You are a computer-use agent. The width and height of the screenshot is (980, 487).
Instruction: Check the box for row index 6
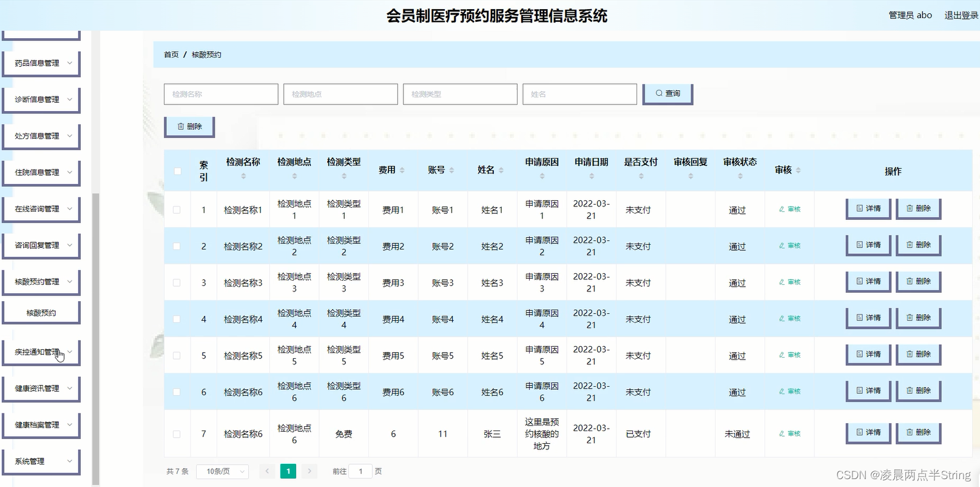click(177, 392)
